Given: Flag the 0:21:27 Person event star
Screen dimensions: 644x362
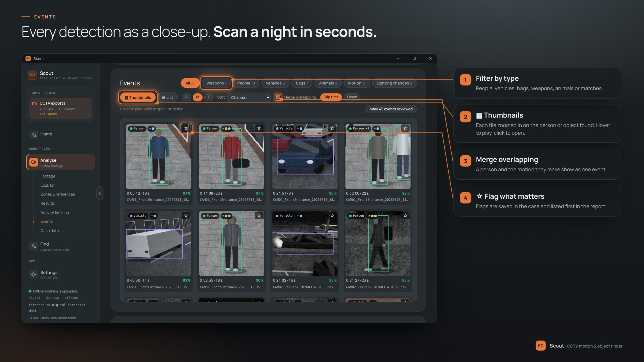Looking at the screenshot, I should coord(405,216).
